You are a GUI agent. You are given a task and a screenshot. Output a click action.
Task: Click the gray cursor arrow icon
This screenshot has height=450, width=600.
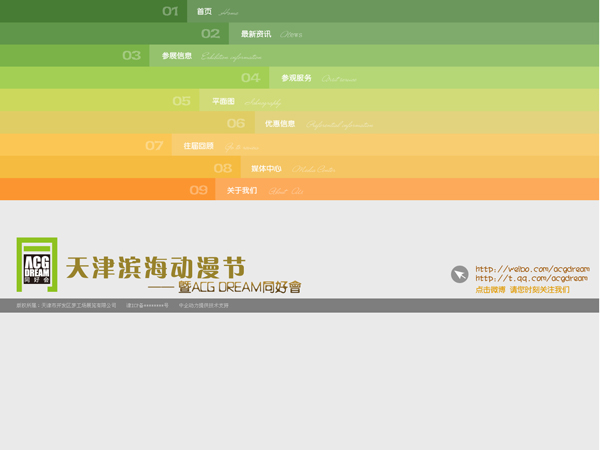coord(460,274)
